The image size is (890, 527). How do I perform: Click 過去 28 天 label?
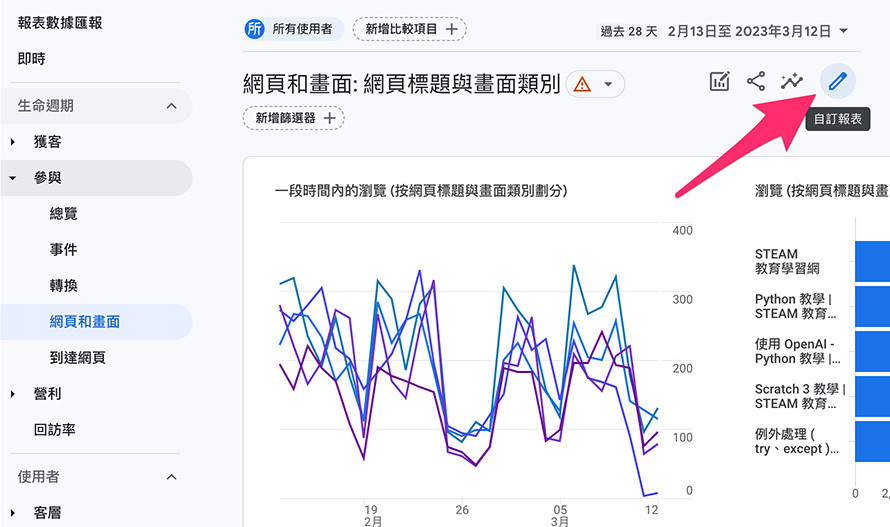629,31
